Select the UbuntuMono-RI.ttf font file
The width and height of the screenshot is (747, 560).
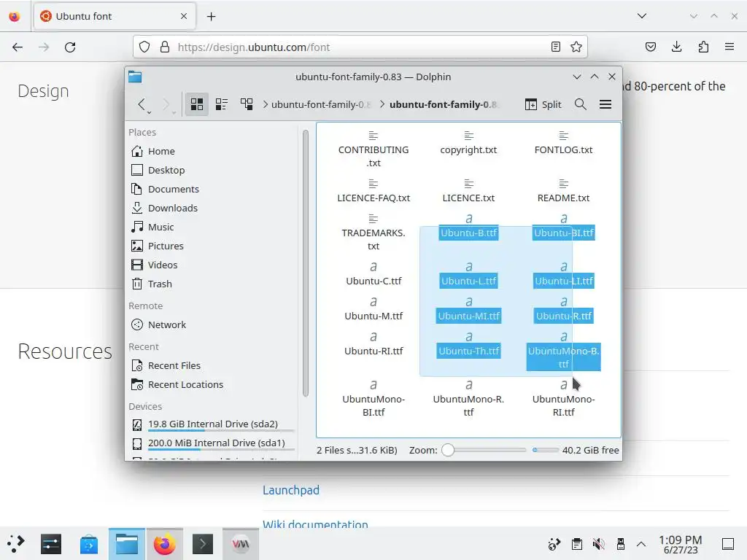564,399
